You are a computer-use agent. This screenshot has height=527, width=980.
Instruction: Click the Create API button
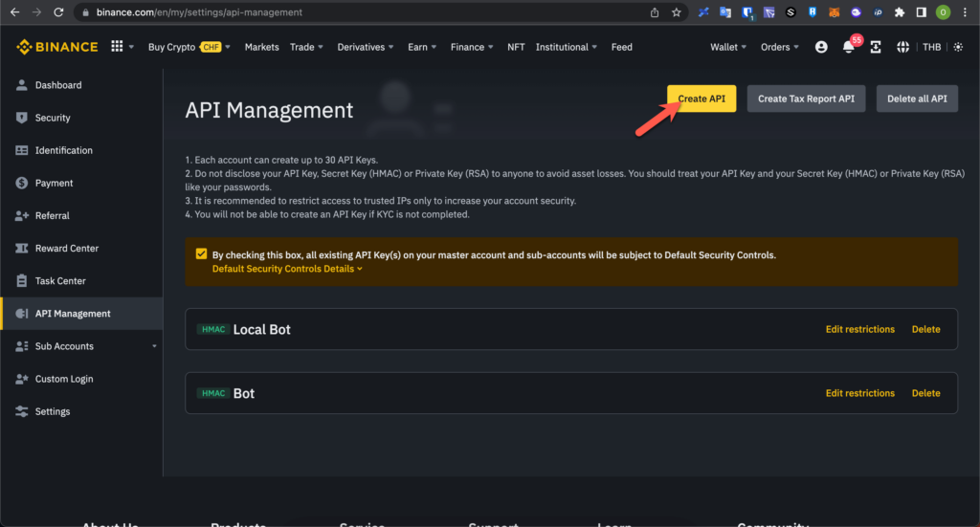point(702,99)
